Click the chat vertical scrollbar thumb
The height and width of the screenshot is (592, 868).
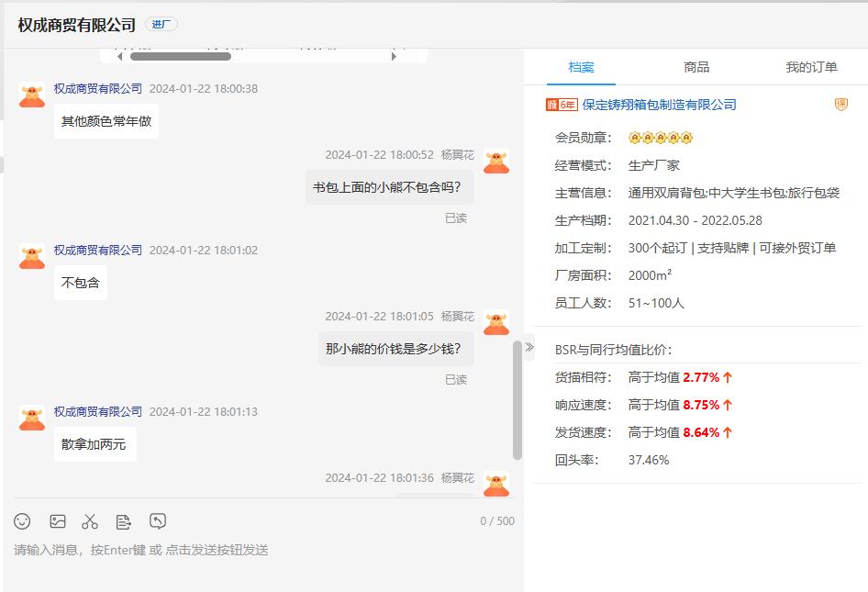517,399
